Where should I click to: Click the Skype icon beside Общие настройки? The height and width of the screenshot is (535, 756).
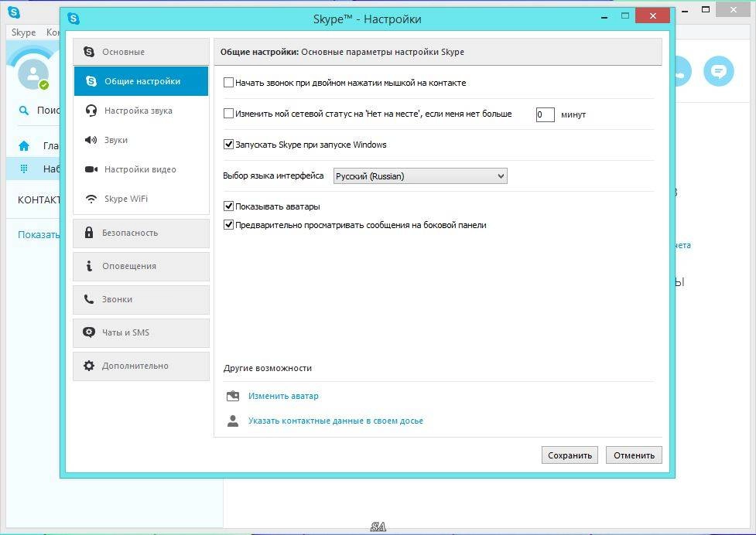(x=91, y=81)
